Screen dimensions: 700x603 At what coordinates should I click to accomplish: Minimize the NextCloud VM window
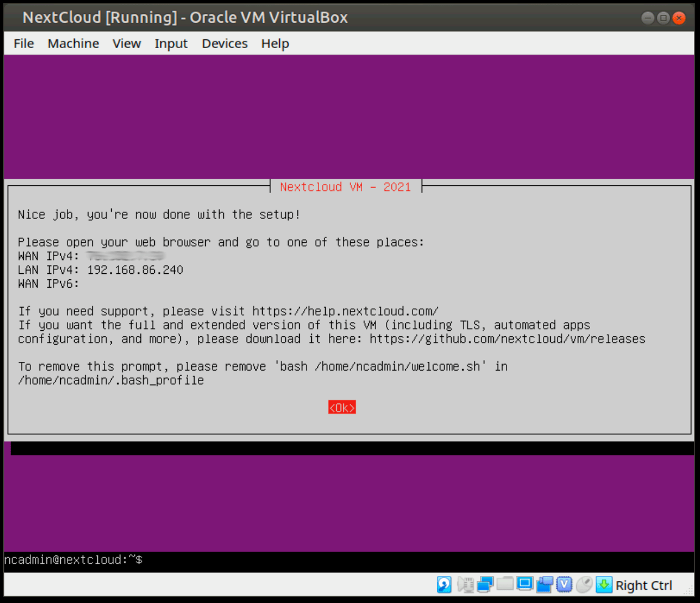[647, 18]
